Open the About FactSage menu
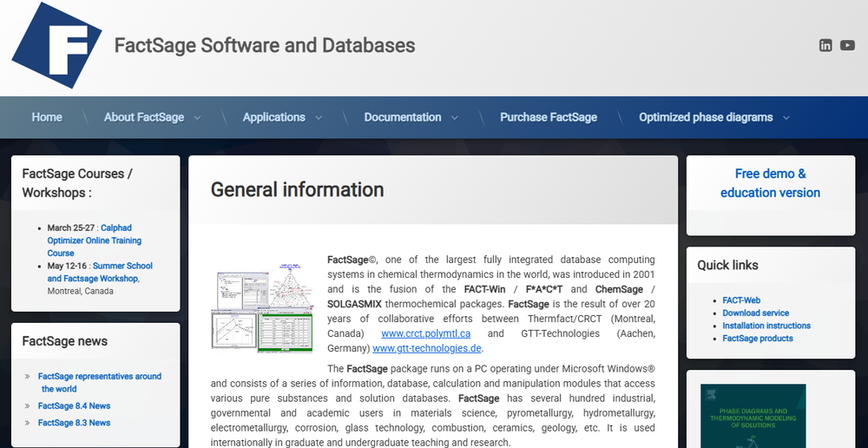This screenshot has width=868, height=448. pyautogui.click(x=144, y=117)
